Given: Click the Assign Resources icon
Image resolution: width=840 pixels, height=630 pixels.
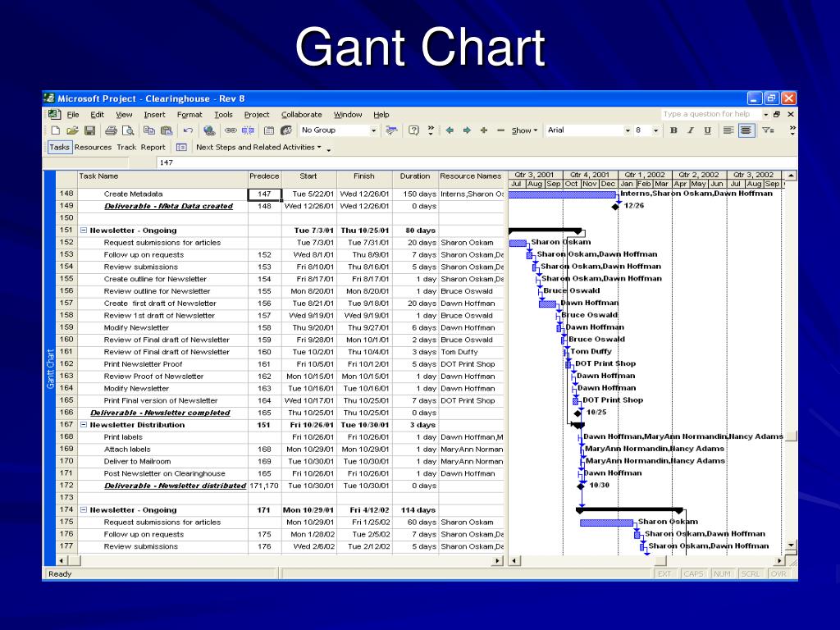Looking at the screenshot, I should click(x=286, y=130).
